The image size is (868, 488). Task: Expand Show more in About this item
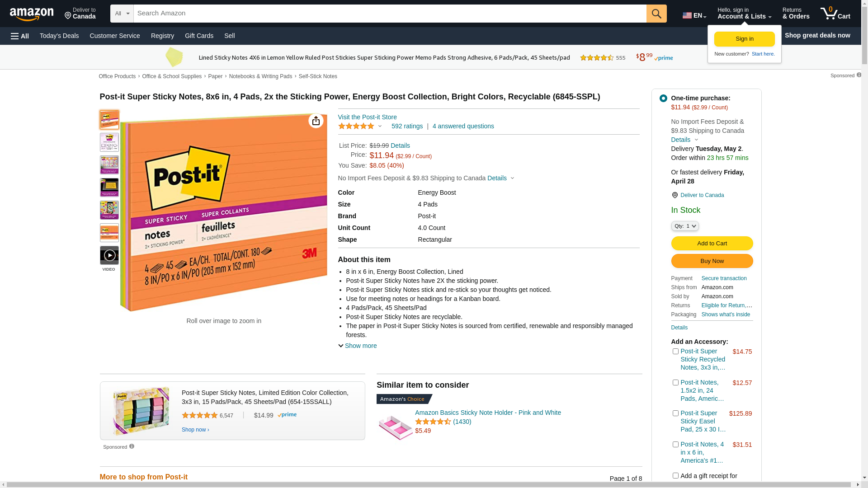coord(358,346)
